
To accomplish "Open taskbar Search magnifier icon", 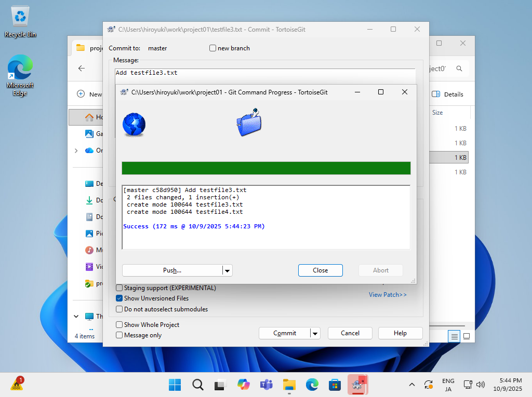I will [x=197, y=385].
